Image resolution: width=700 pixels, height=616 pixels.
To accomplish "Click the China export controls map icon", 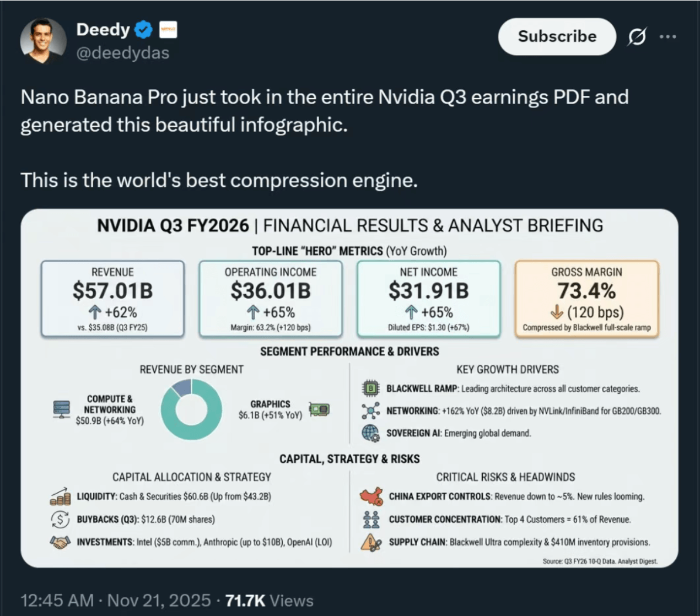I will [371, 496].
